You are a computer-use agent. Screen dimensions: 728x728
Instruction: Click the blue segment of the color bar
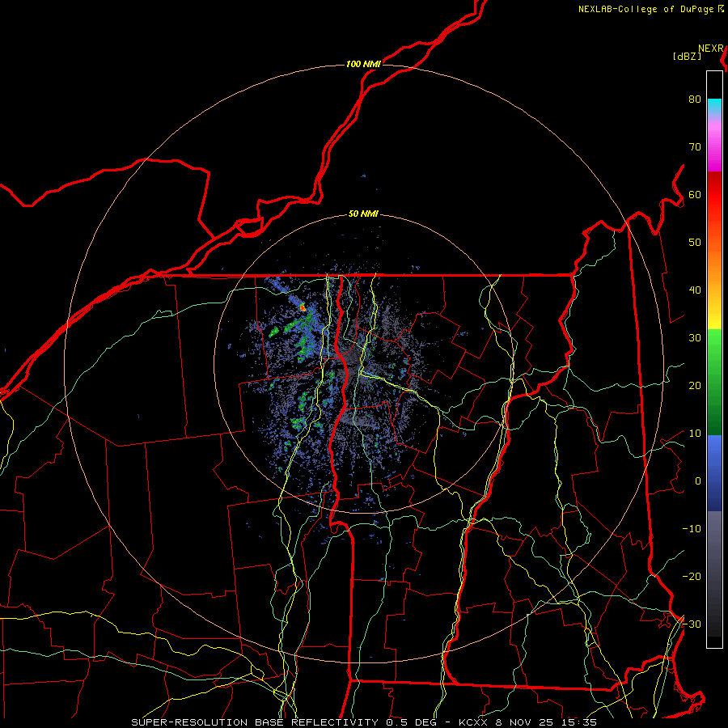714,473
